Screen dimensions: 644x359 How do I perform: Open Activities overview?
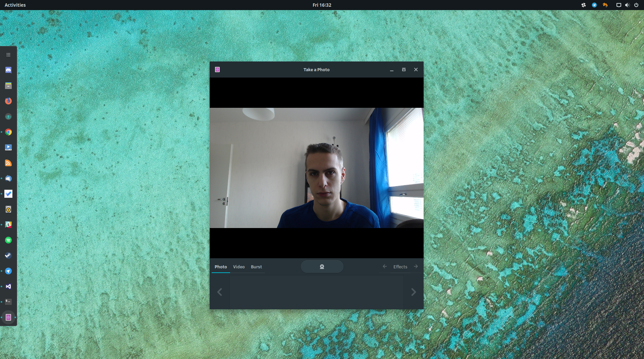coord(15,5)
